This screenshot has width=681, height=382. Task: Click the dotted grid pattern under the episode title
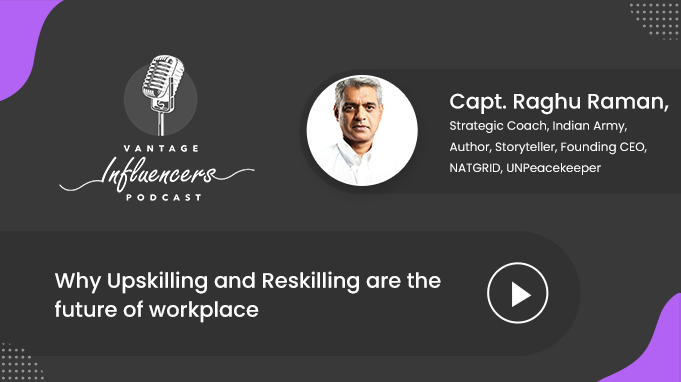pos(20,361)
